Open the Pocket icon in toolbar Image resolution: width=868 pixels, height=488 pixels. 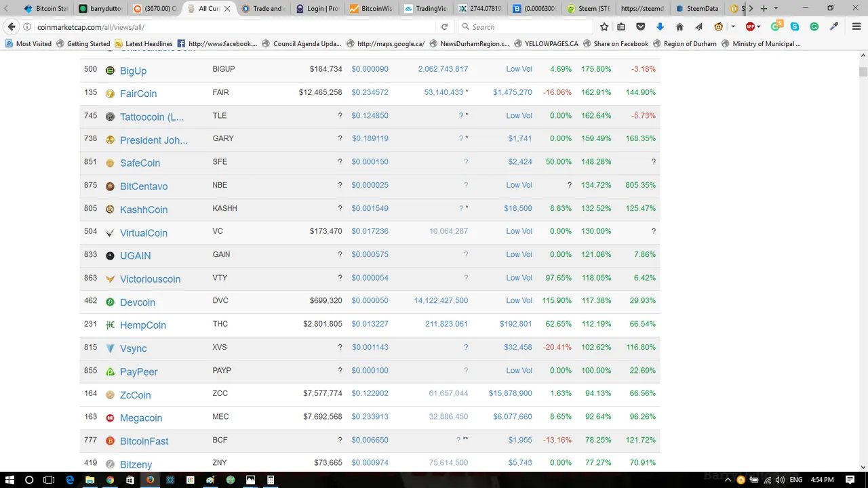tap(641, 27)
